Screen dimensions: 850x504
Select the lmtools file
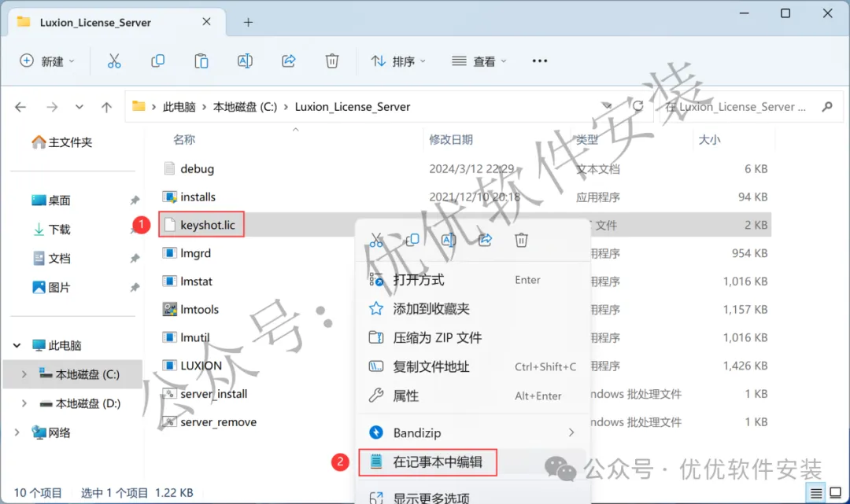click(x=199, y=310)
